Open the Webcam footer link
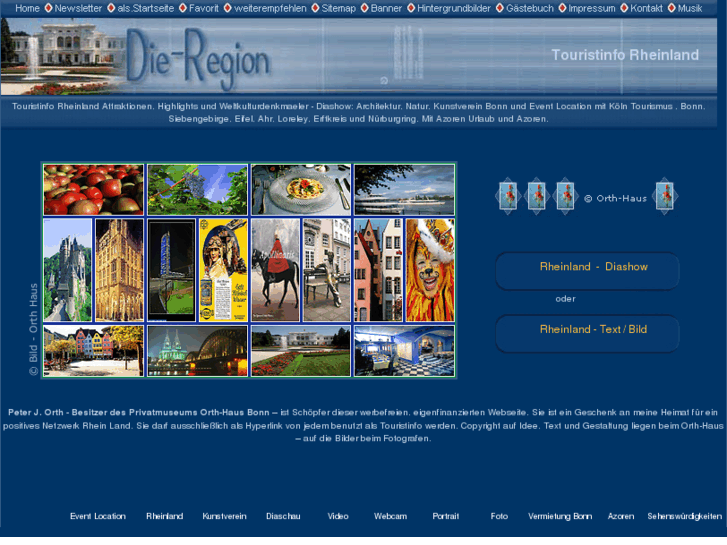This screenshot has width=727, height=545. click(390, 516)
